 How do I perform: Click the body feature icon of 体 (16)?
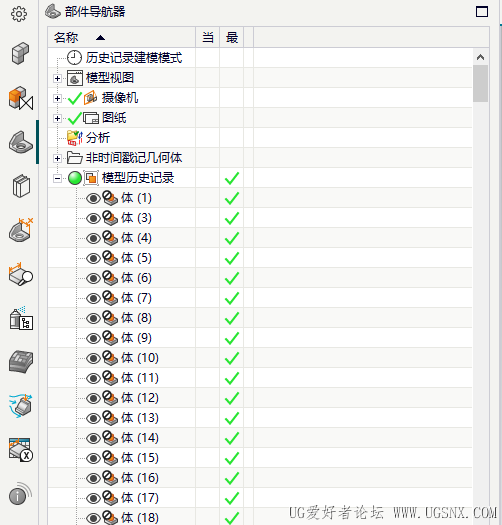point(110,478)
